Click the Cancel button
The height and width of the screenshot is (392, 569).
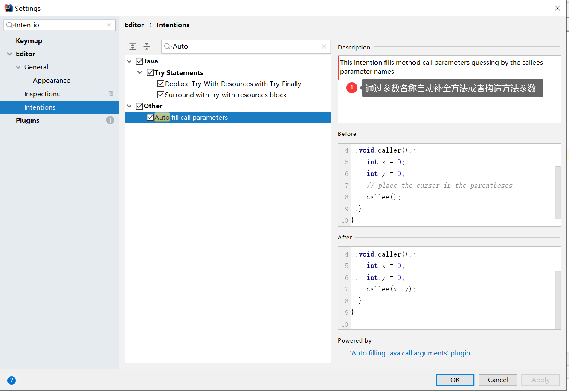[498, 380]
